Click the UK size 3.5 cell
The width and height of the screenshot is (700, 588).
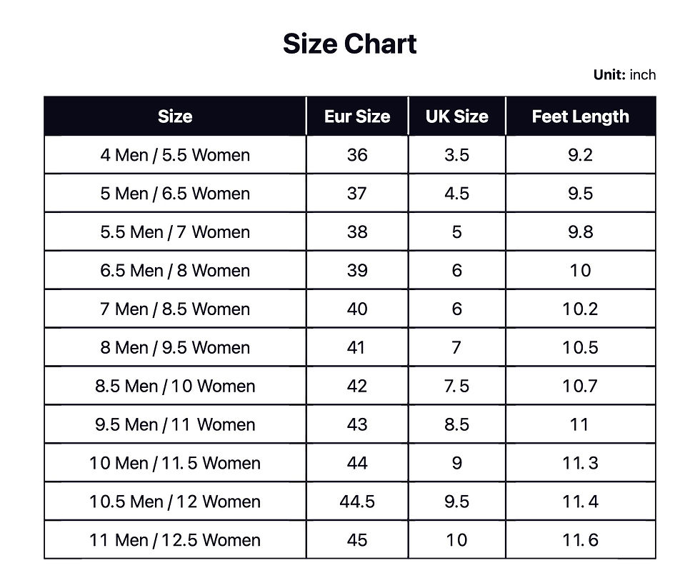tap(456, 155)
